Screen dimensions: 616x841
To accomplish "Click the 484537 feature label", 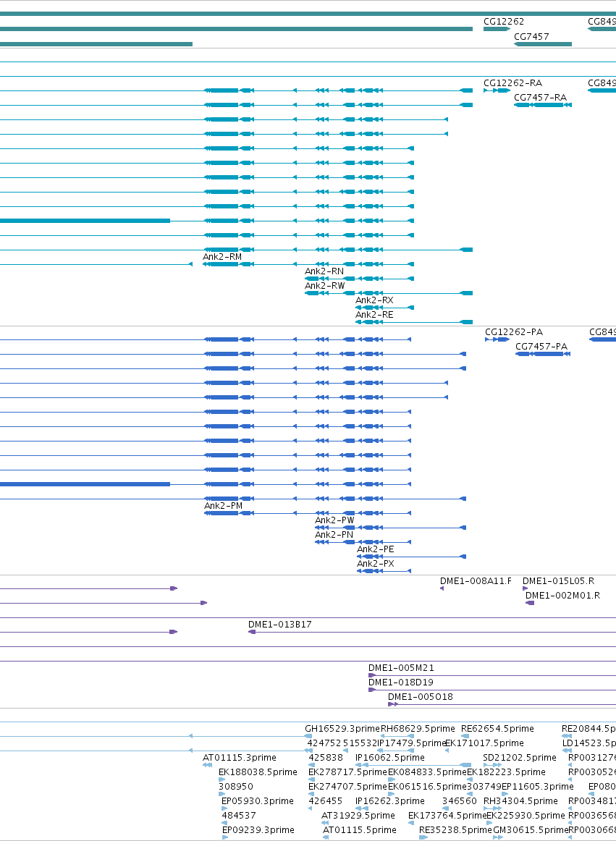I will point(239,815).
